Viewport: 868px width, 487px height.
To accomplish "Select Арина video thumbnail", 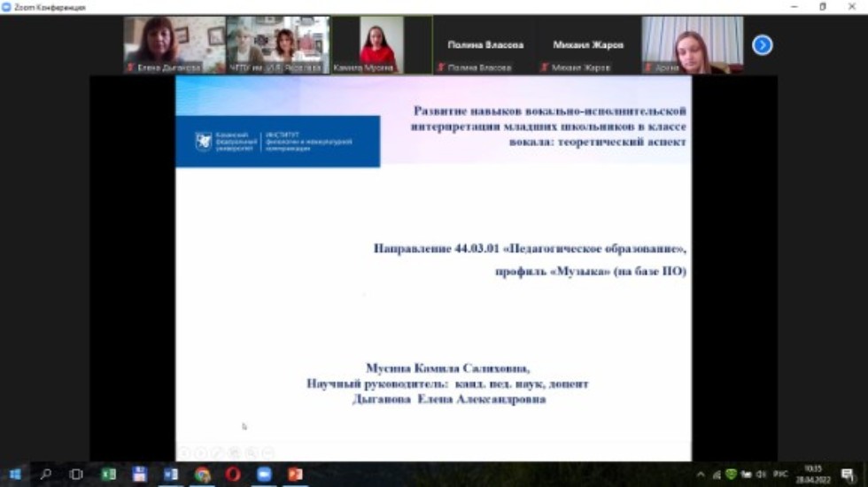I will pyautogui.click(x=692, y=45).
